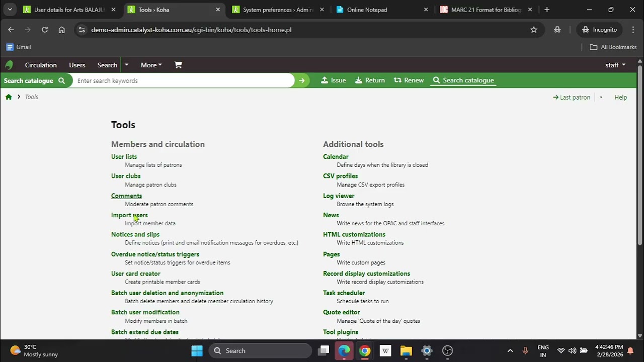Open weather widget on taskbar

click(x=34, y=350)
